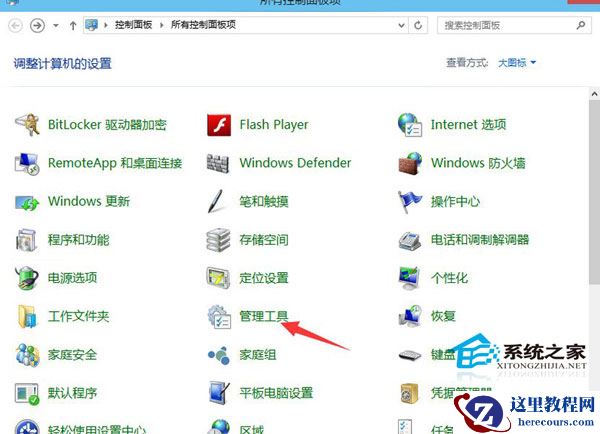Viewport: 600px width, 434px height.
Task: Open the 电话和调制解调器 text link
Action: click(x=480, y=240)
